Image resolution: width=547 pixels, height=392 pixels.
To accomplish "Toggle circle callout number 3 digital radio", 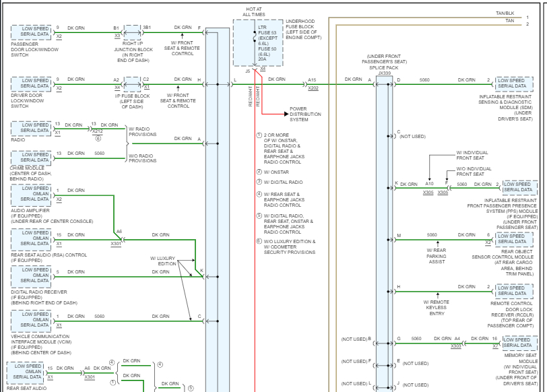I will [x=259, y=182].
